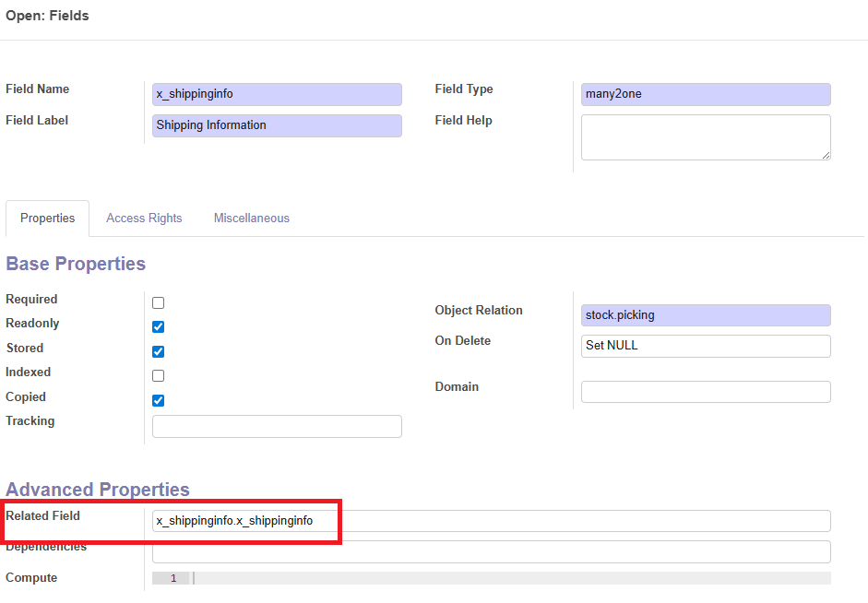Focus the Domain input field
The height and width of the screenshot is (603, 868).
(x=706, y=392)
